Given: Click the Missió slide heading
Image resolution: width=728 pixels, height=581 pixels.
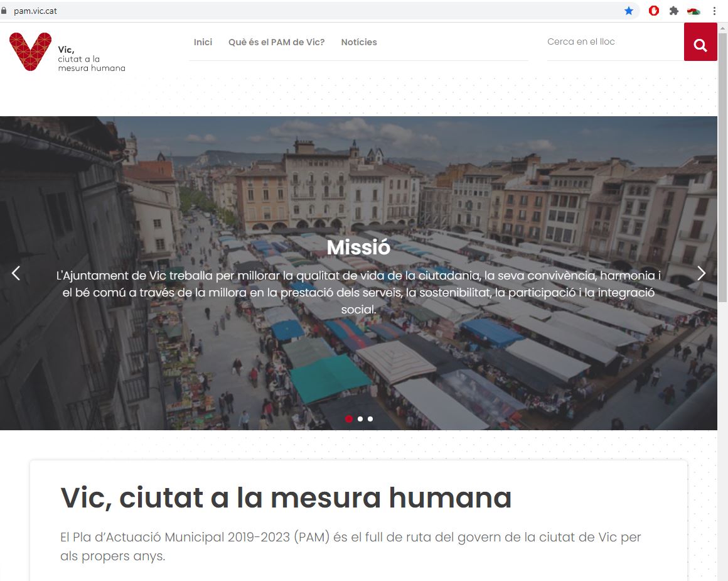Looking at the screenshot, I should tap(358, 247).
